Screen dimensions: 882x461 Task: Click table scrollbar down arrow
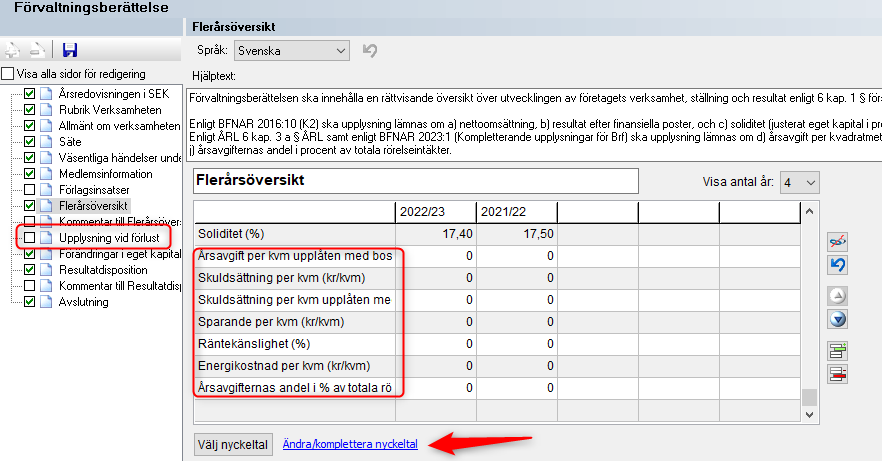coord(809,415)
